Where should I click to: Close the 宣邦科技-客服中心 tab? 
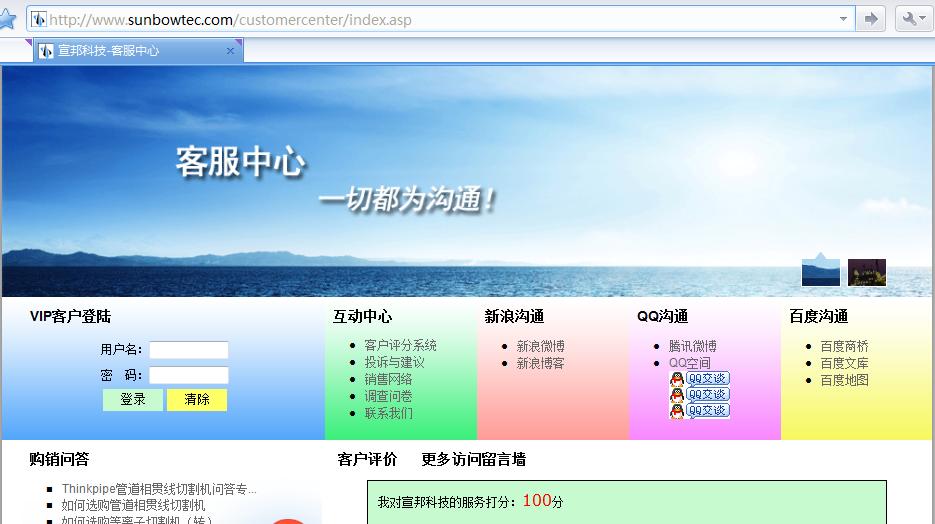click(230, 50)
